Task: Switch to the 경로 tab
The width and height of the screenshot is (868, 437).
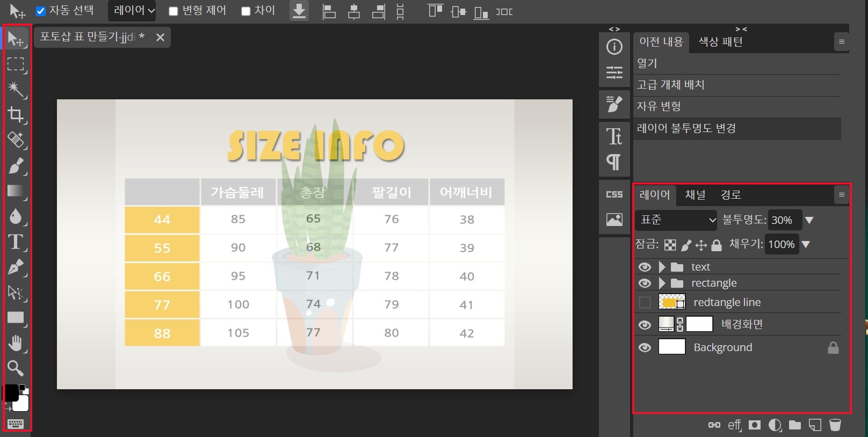Action: [730, 195]
